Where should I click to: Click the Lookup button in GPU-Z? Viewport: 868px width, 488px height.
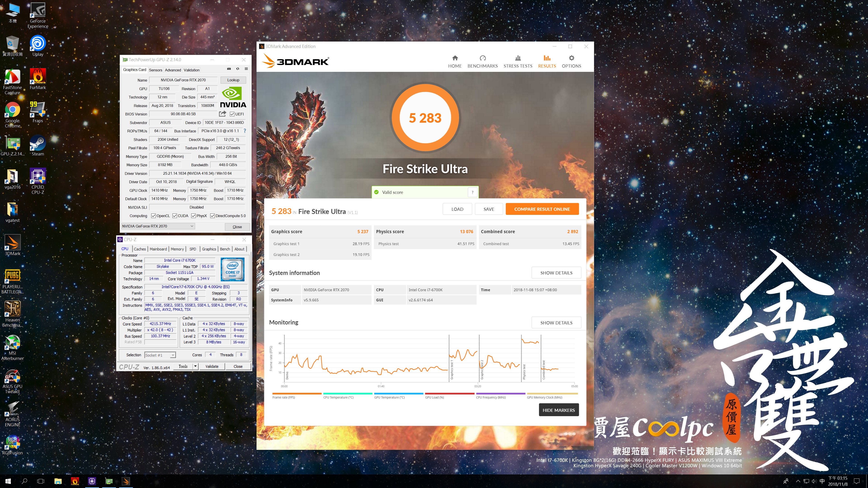click(x=233, y=80)
